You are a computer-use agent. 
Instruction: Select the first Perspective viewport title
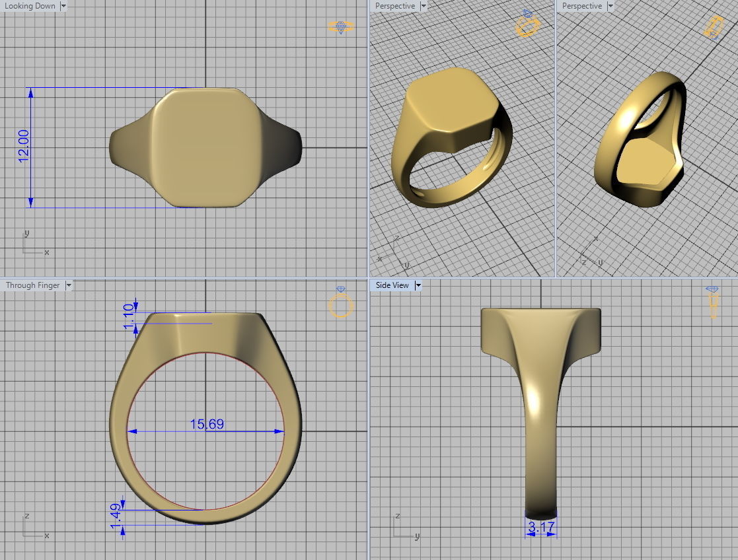(395, 6)
